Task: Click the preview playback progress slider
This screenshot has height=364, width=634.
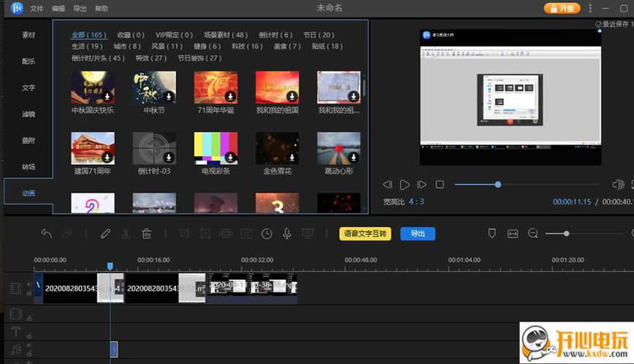Action: click(497, 185)
